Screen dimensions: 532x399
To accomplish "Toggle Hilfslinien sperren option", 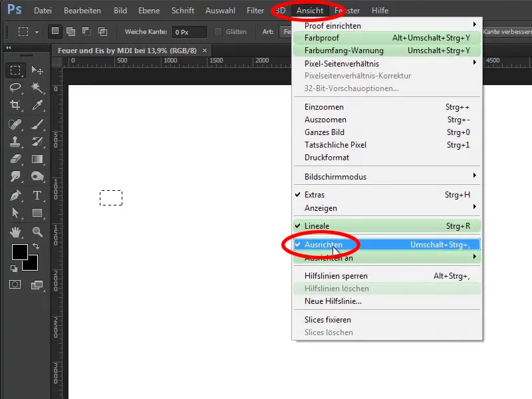I will pos(387,276).
